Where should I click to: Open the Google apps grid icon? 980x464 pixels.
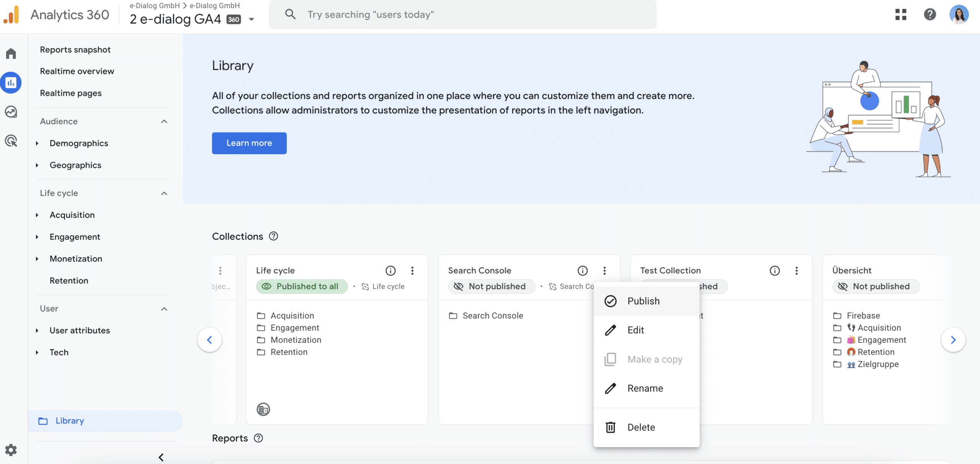(901, 14)
